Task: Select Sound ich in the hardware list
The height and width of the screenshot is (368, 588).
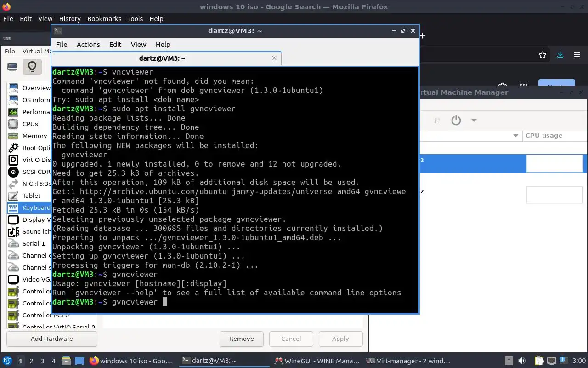Action: tap(28, 231)
